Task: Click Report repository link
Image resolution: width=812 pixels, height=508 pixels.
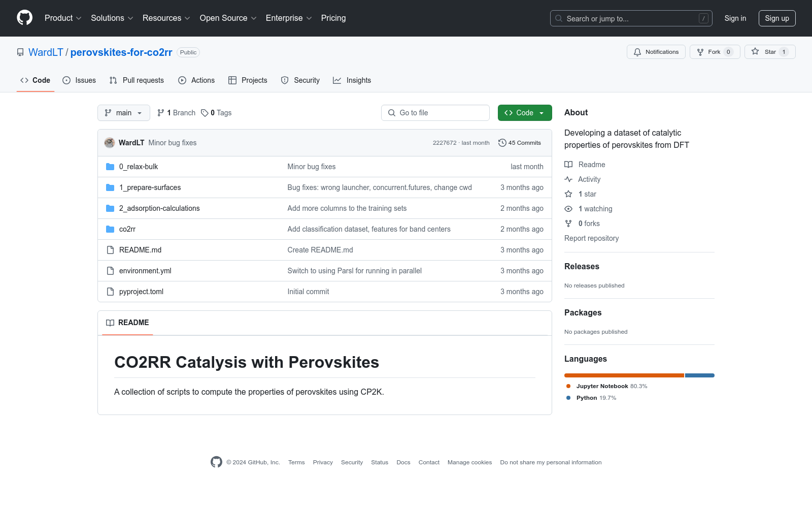Action: pyautogui.click(x=592, y=238)
